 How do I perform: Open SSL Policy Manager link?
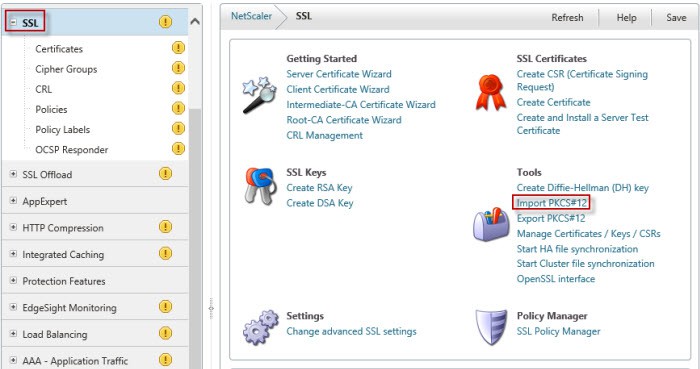point(558,332)
